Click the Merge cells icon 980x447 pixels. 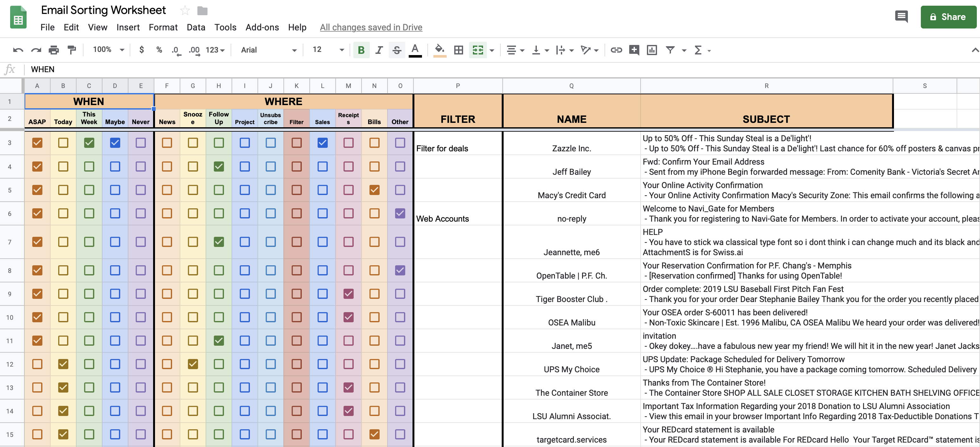(478, 50)
